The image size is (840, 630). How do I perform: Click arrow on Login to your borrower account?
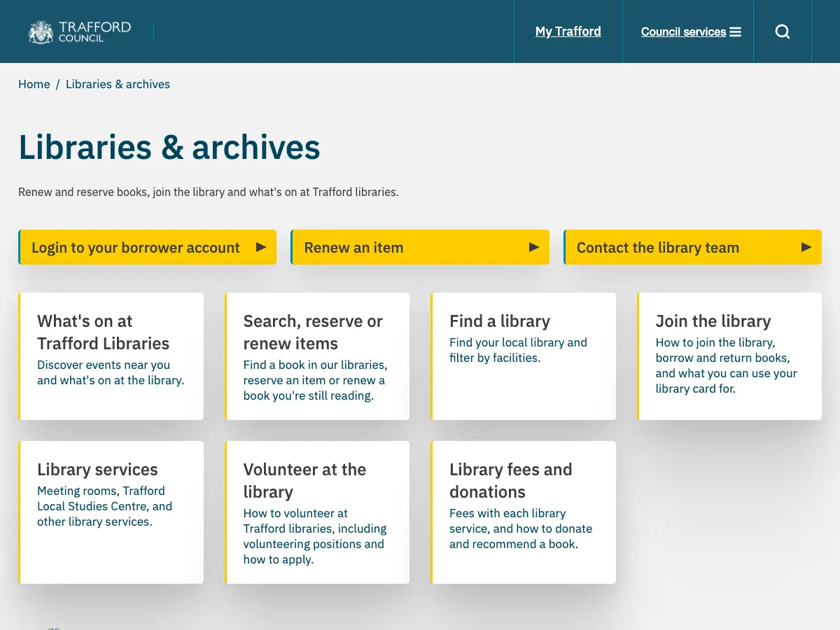pyautogui.click(x=261, y=247)
